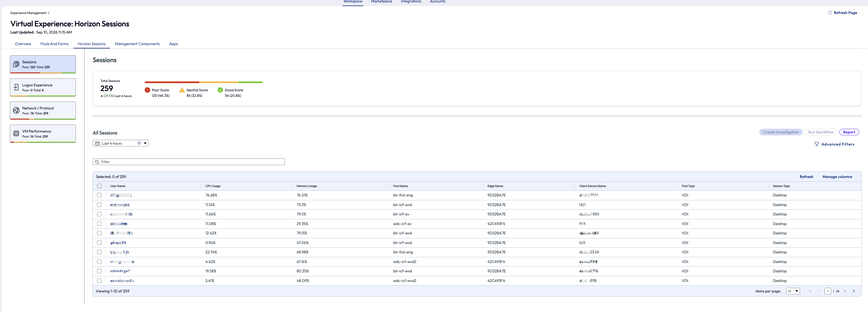Check the row with CPU Usage 4.42%
The image size is (868, 312).
coord(99,262)
